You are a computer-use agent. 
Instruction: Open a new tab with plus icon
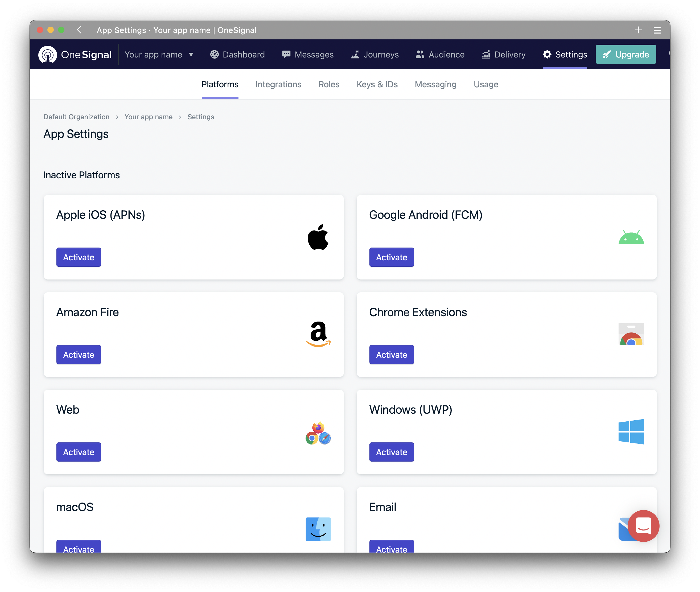(x=638, y=30)
